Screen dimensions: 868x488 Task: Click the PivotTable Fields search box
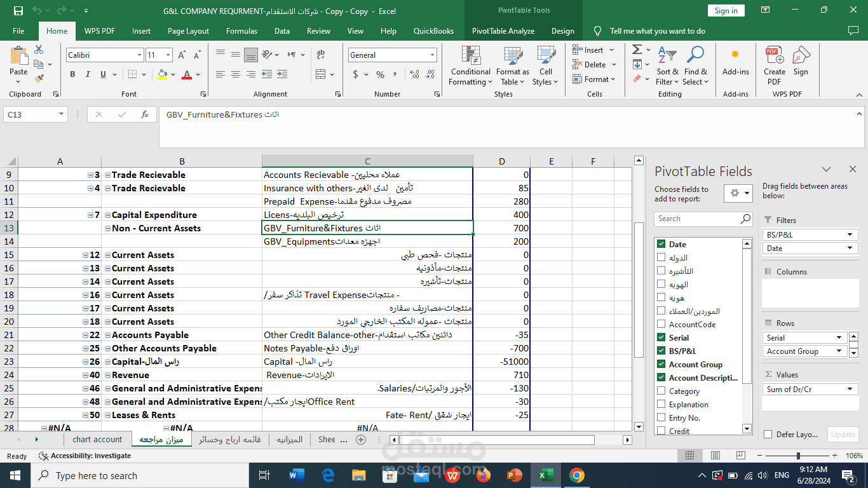[703, 219]
